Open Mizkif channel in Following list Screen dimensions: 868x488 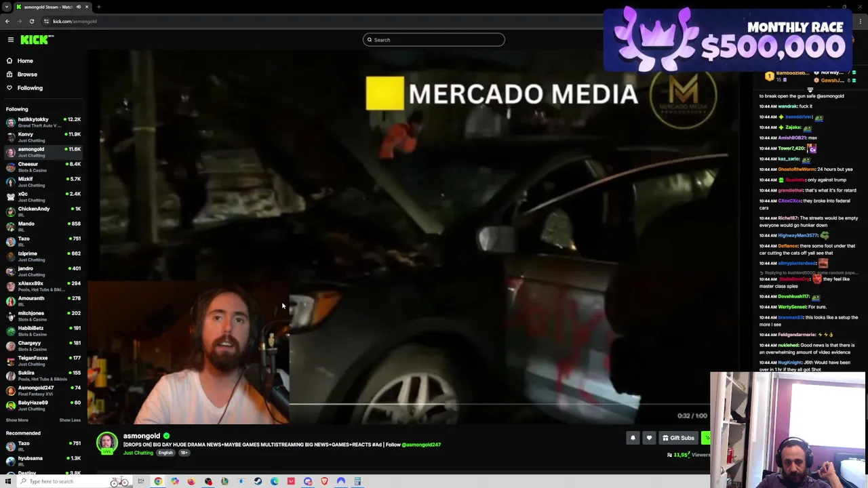(42, 182)
